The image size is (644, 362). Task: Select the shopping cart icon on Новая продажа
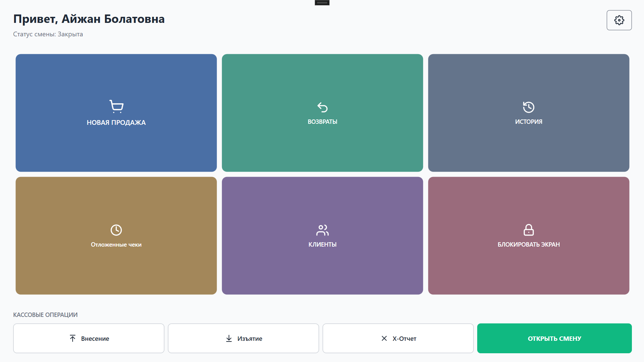pos(116,106)
